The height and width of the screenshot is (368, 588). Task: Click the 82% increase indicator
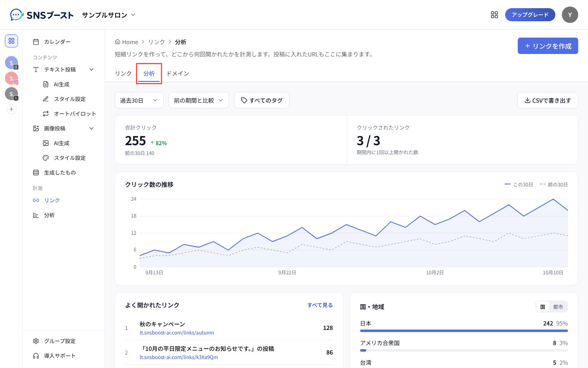(x=158, y=143)
